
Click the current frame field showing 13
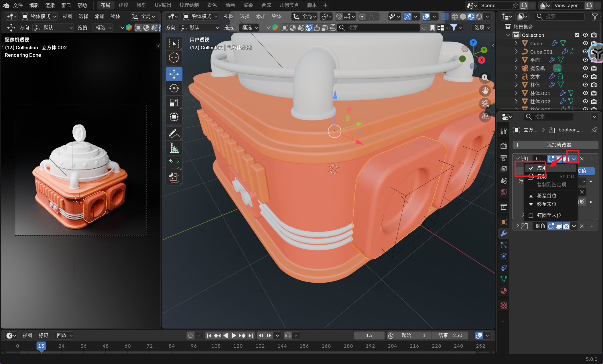coord(369,335)
